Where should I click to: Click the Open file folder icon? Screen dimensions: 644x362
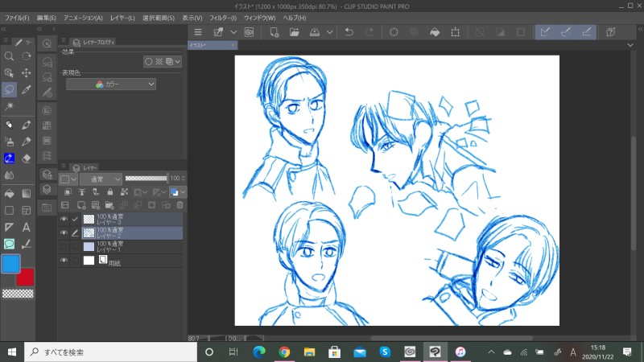click(x=294, y=32)
